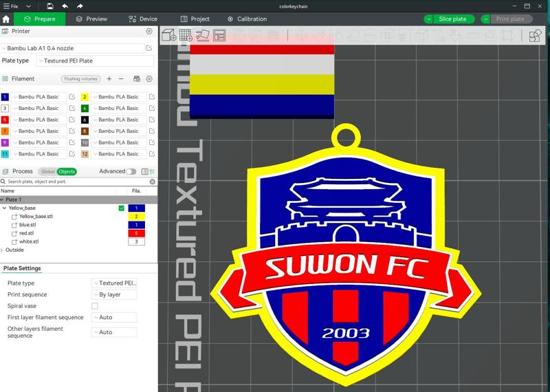Screen dimensions: 550x392
Task: Click the Redo arrow
Action: (80, 6)
